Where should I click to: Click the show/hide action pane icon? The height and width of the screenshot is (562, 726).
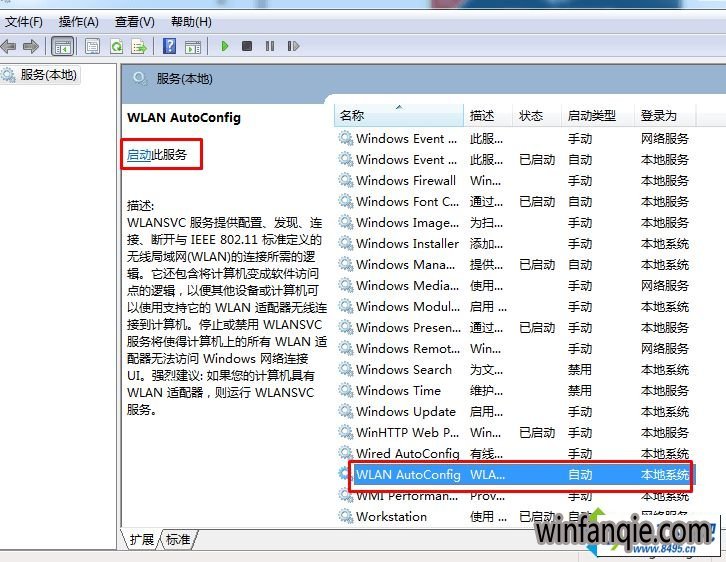coord(193,46)
